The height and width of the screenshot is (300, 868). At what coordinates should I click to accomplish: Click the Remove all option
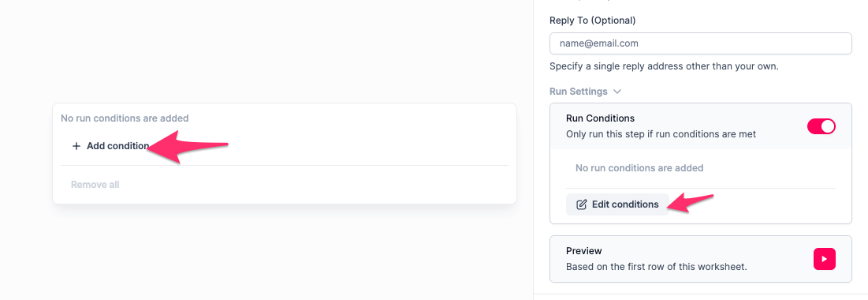click(x=95, y=185)
